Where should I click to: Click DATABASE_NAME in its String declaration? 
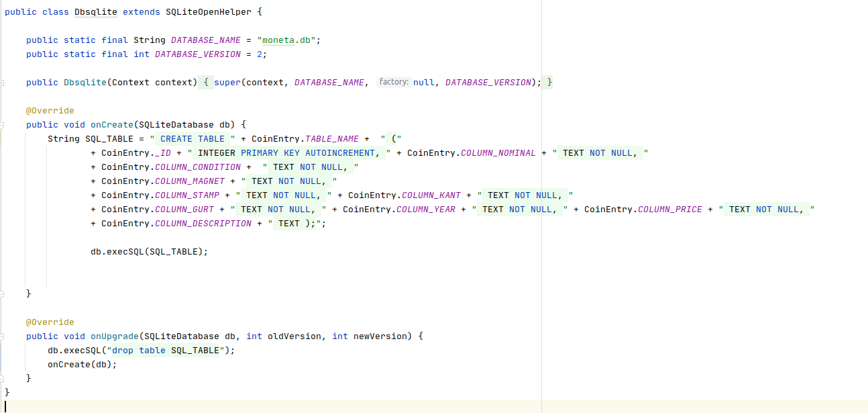tap(206, 40)
